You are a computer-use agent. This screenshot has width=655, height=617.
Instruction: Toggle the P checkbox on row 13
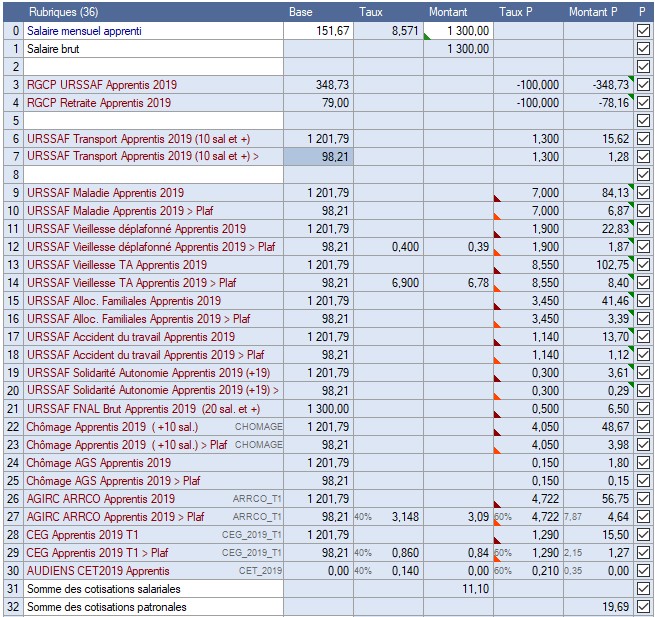(x=643, y=265)
